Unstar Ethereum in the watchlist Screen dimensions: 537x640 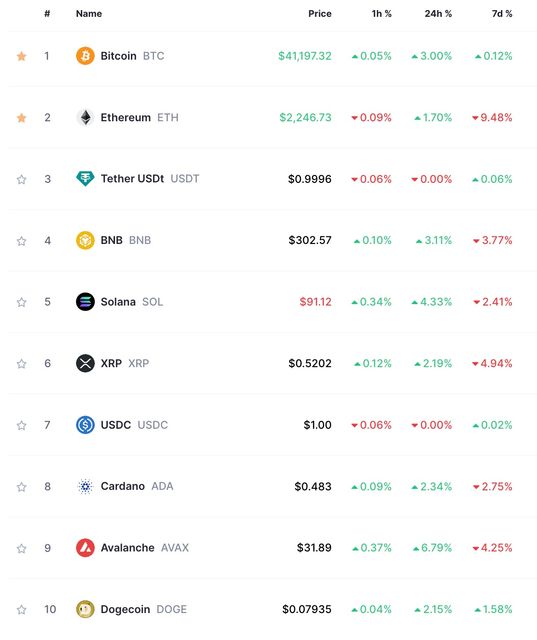(22, 118)
